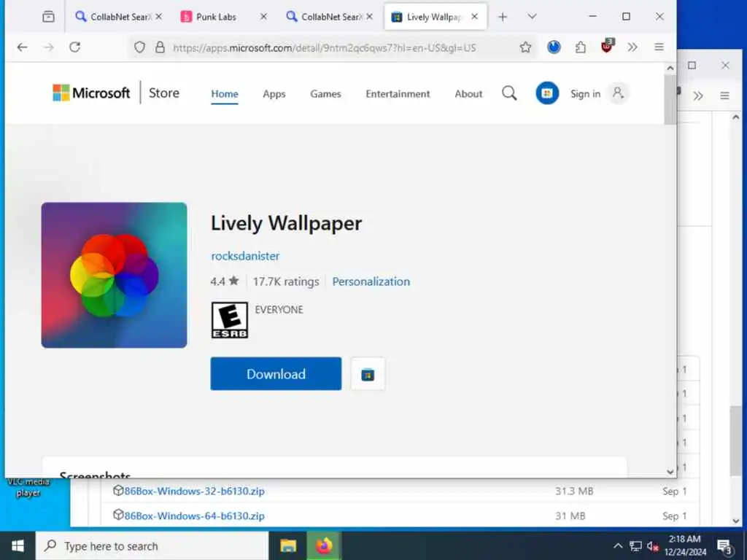Click the Sign in link
The width and height of the screenshot is (747, 560).
(585, 94)
